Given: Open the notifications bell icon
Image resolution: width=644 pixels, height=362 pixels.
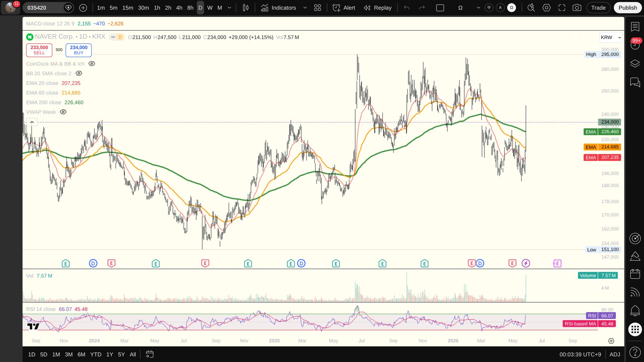Looking at the screenshot, I should [635, 311].
